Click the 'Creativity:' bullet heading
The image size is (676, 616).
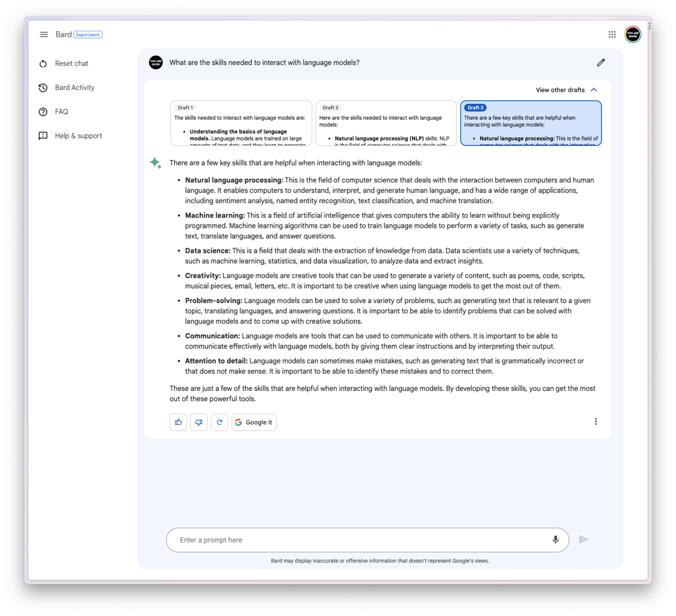click(x=203, y=276)
